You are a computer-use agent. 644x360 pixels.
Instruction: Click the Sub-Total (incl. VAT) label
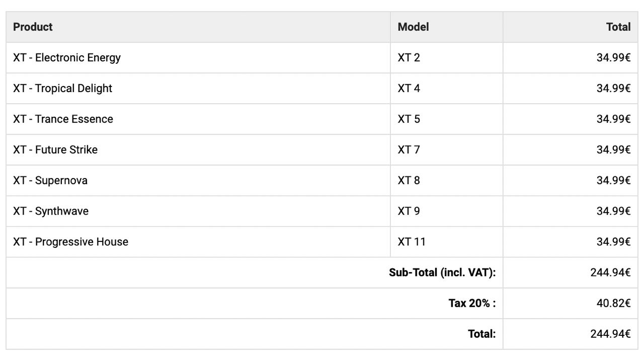[442, 273]
